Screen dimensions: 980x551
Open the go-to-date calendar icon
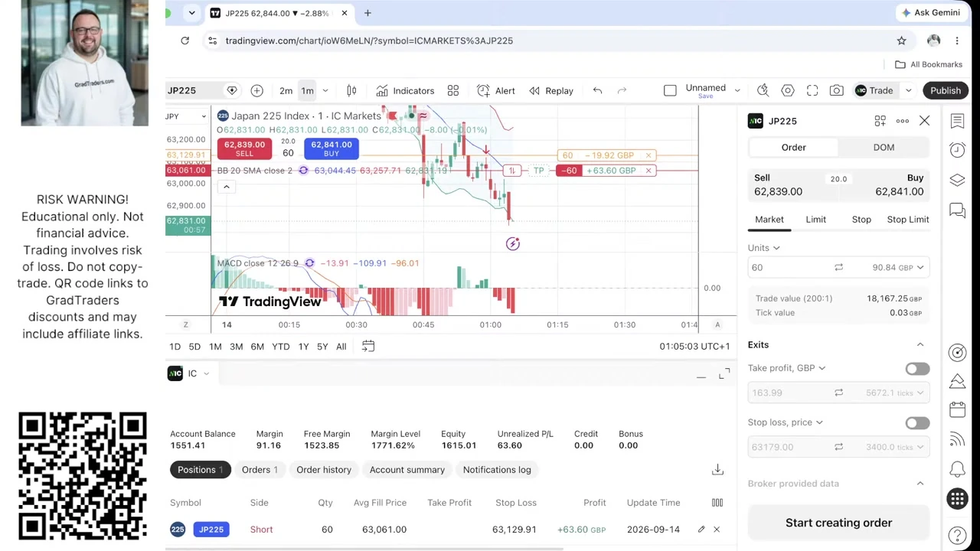click(x=368, y=346)
